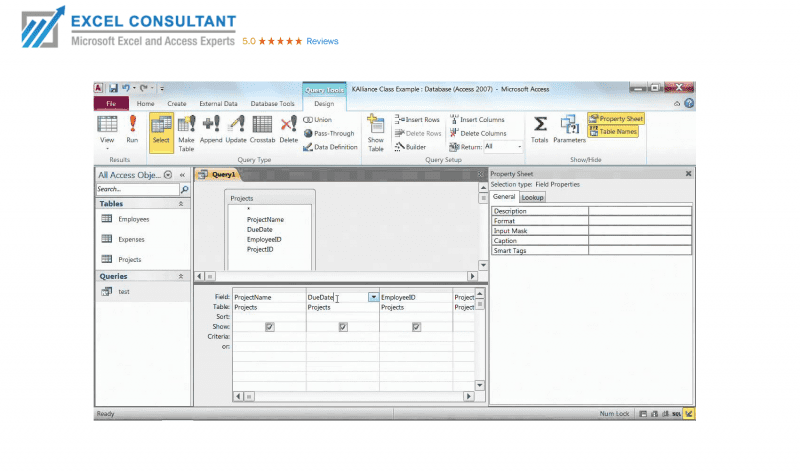Select ProjectName in Projects field list
Image resolution: width=800 pixels, height=471 pixels.
point(265,219)
